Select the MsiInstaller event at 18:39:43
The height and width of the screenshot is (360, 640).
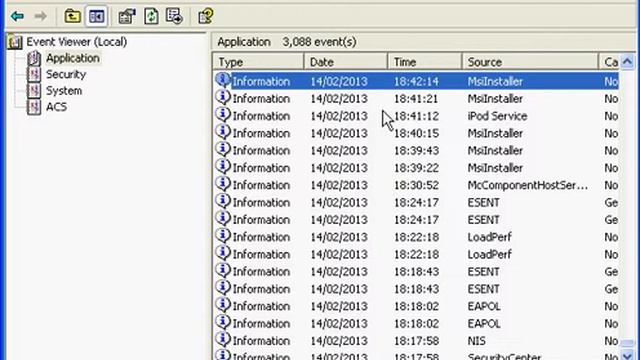tap(416, 151)
